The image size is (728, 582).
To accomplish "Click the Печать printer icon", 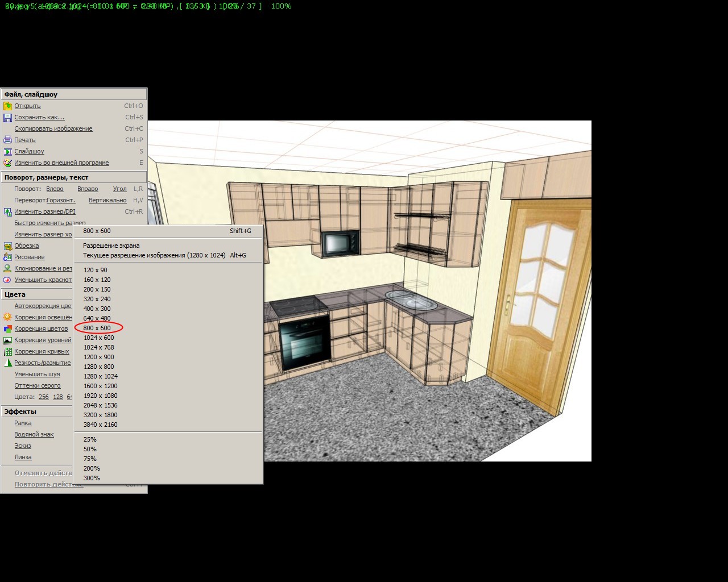I will tap(7, 140).
